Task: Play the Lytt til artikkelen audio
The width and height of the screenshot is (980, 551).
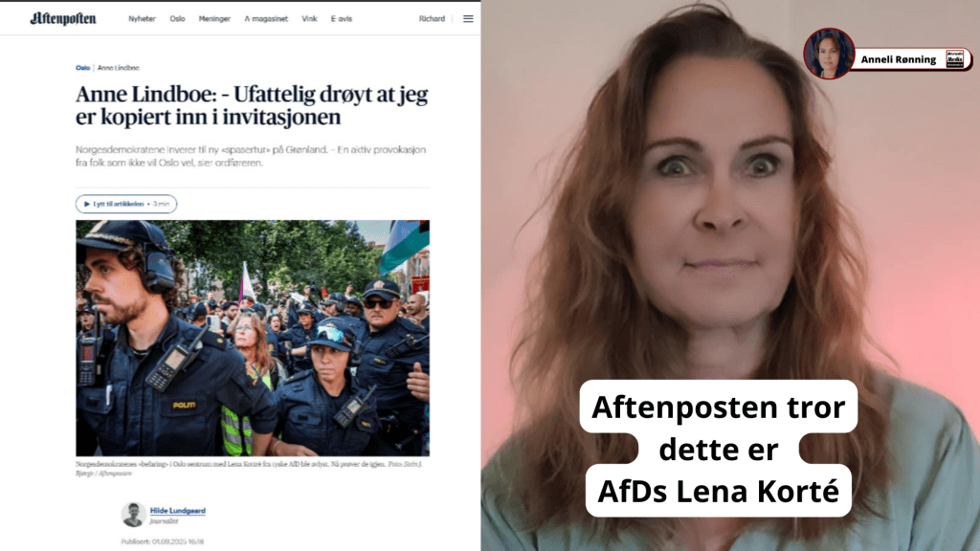Action: click(126, 204)
